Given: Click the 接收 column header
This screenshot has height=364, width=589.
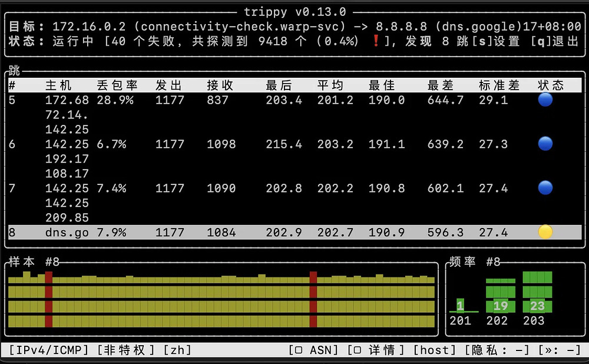Looking at the screenshot, I should point(220,85).
